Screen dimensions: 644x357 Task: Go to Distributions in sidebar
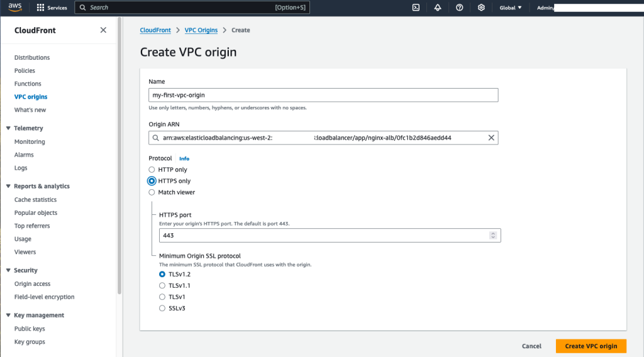point(32,57)
